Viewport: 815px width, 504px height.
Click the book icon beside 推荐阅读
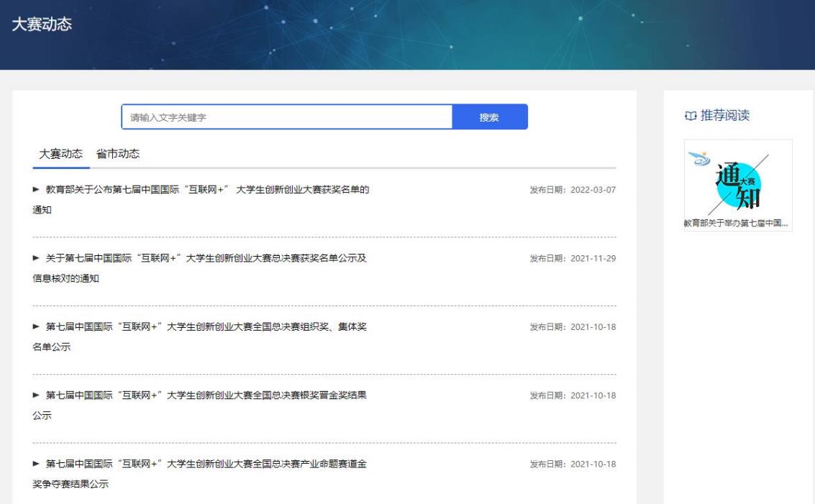coord(690,116)
